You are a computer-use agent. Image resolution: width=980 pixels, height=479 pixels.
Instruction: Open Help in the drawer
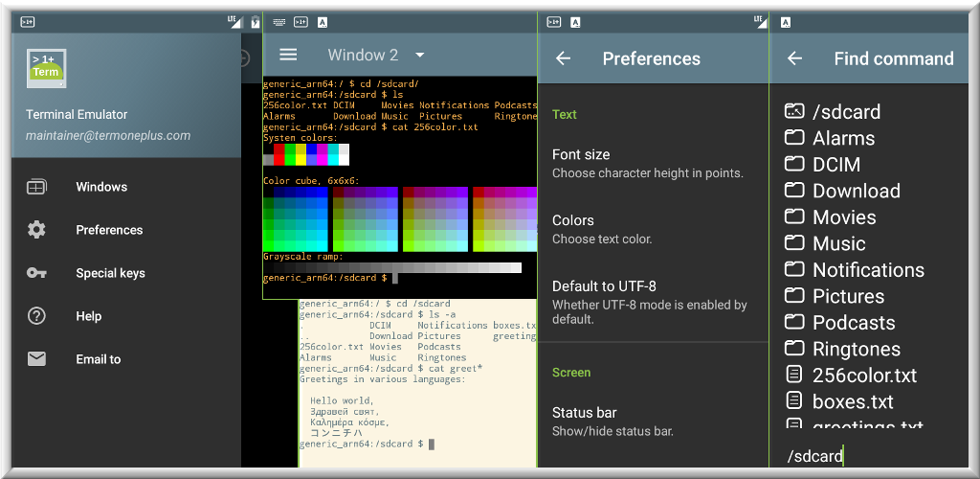[89, 316]
